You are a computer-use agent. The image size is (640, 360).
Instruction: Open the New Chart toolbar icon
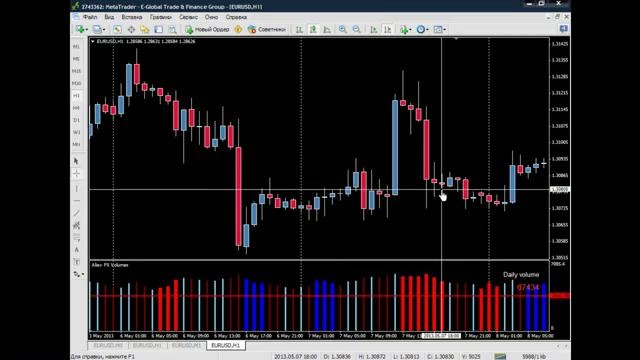coord(79,29)
